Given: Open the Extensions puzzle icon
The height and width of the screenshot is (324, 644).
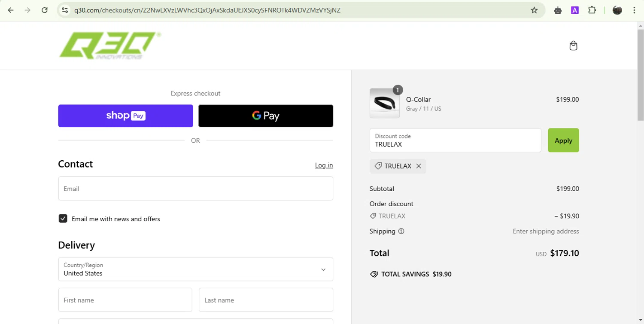Looking at the screenshot, I should [592, 10].
